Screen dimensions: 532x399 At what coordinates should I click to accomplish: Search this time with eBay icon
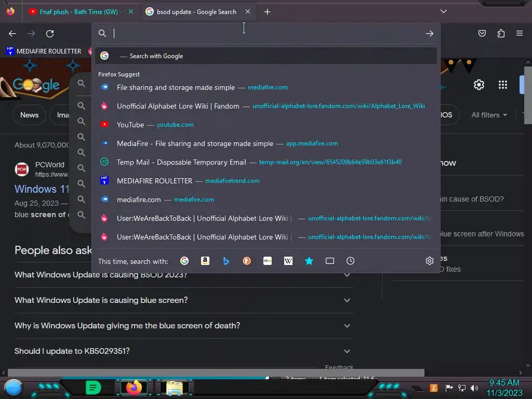tap(268, 261)
